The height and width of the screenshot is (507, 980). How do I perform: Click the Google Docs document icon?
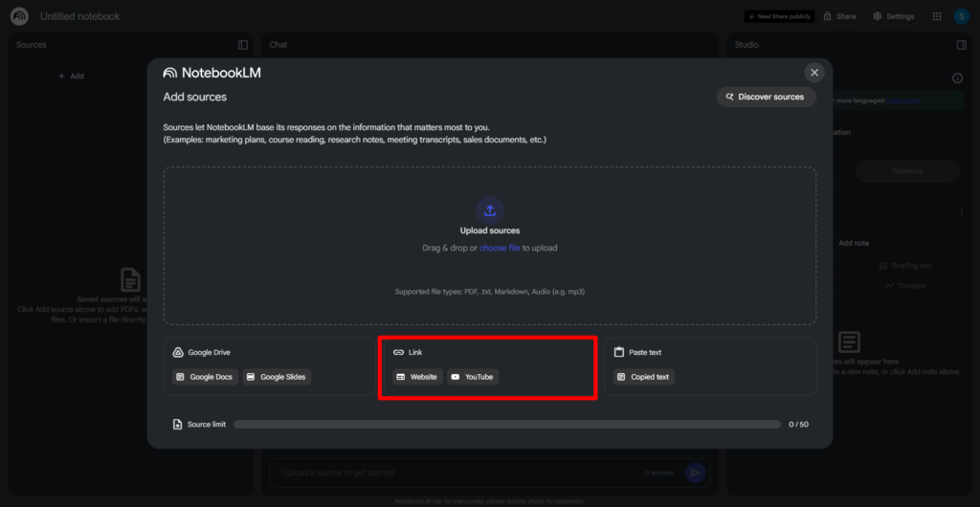click(x=180, y=377)
